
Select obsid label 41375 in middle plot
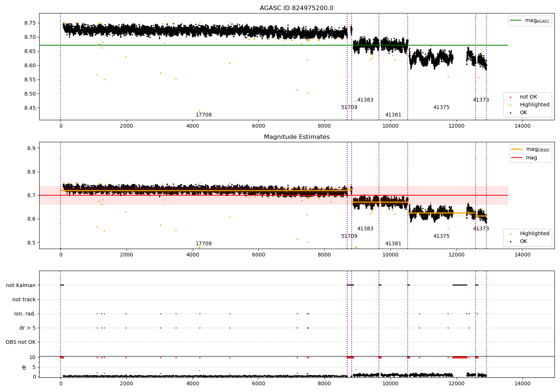click(x=441, y=236)
